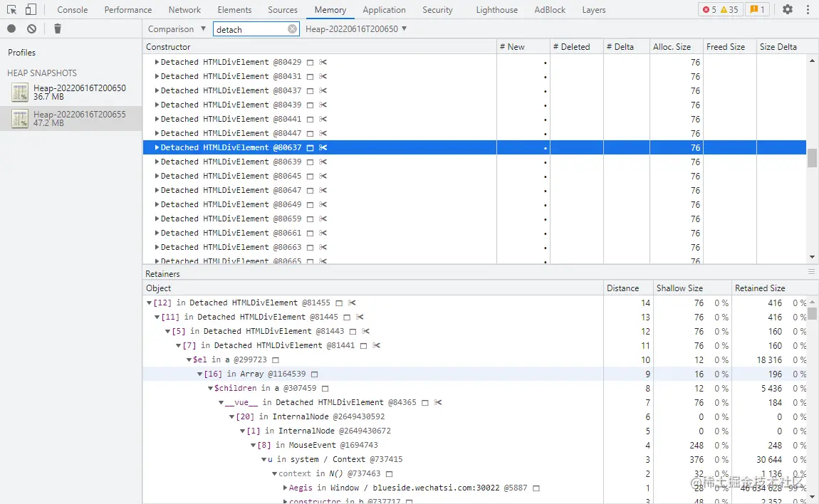The width and height of the screenshot is (819, 504).
Task: Start recording heap snapshot with record button
Action: [11, 28]
